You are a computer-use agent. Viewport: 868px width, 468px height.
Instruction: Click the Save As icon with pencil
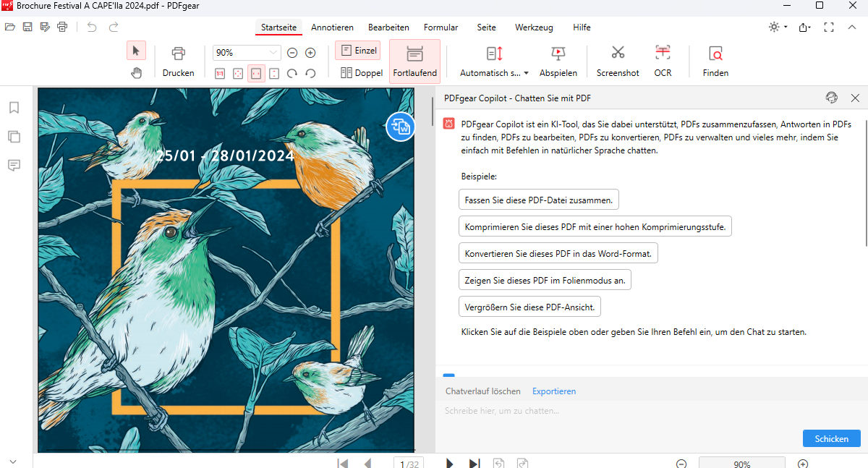click(45, 27)
